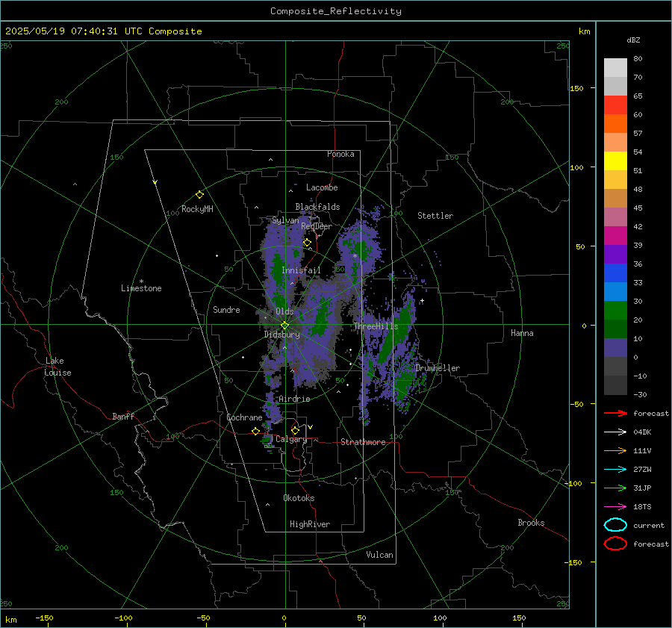672x628 pixels.
Task: Click the yellow diamond marker near RockyMH
Action: tap(199, 195)
